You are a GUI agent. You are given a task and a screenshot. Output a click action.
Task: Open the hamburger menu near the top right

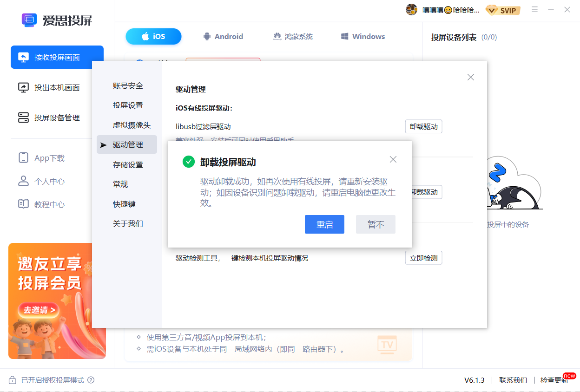[x=534, y=9]
